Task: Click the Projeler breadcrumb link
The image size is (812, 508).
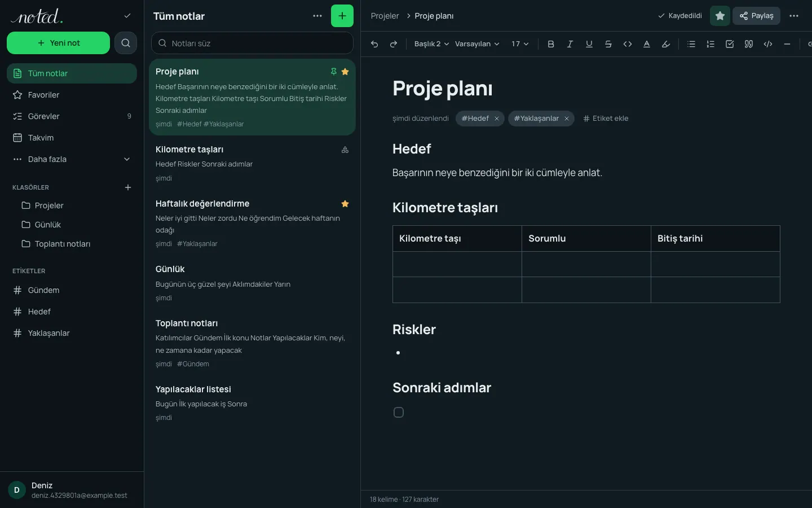Action: tap(385, 16)
